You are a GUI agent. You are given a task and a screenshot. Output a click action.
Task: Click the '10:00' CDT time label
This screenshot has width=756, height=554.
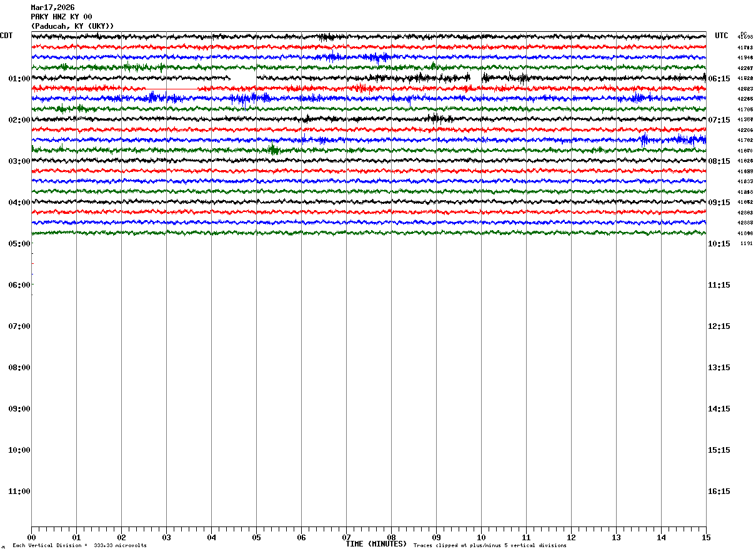19,450
